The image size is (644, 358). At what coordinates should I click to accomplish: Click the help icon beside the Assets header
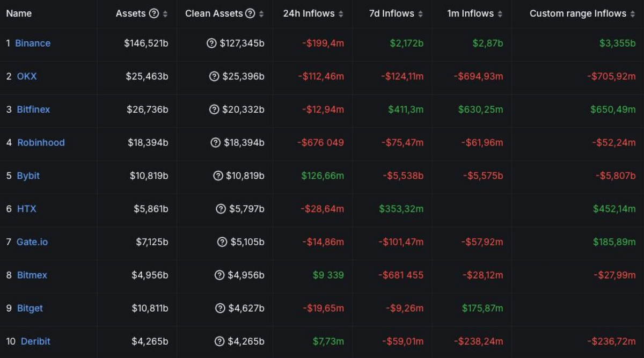[x=154, y=13]
